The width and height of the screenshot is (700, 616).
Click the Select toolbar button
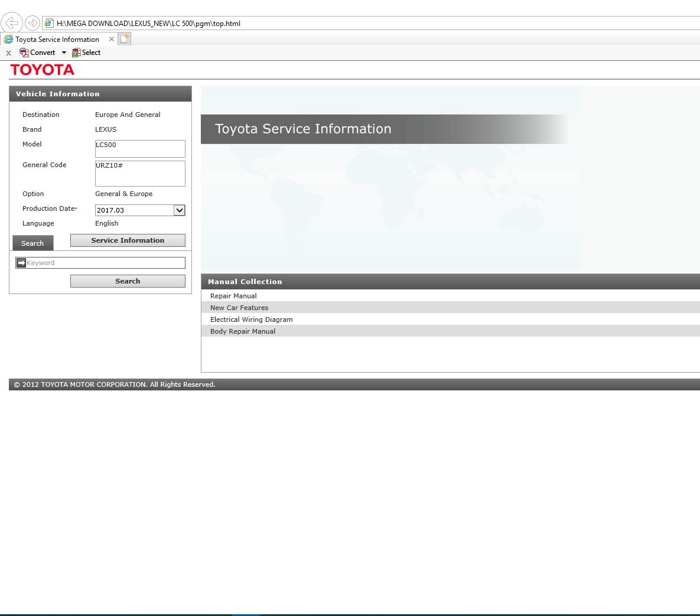coord(86,53)
